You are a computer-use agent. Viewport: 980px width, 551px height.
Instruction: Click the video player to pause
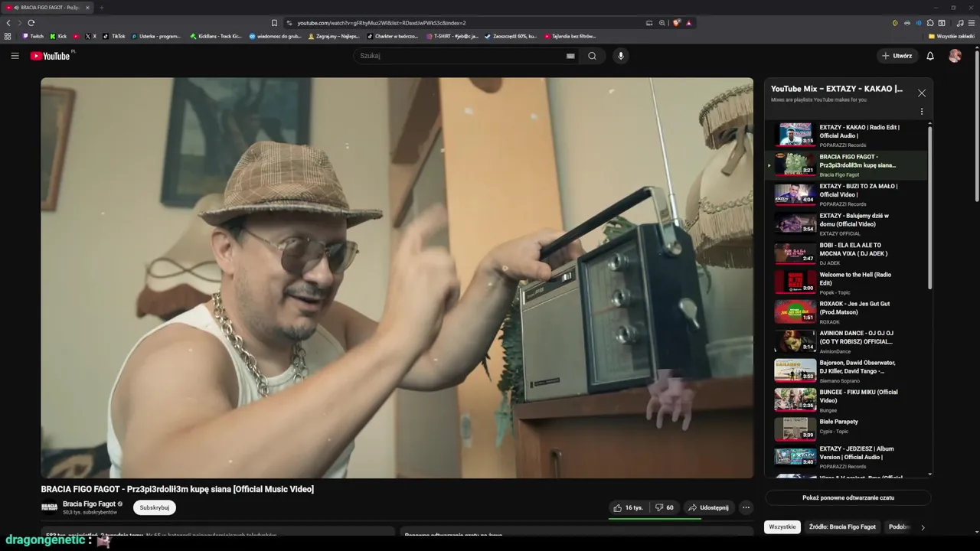397,278
